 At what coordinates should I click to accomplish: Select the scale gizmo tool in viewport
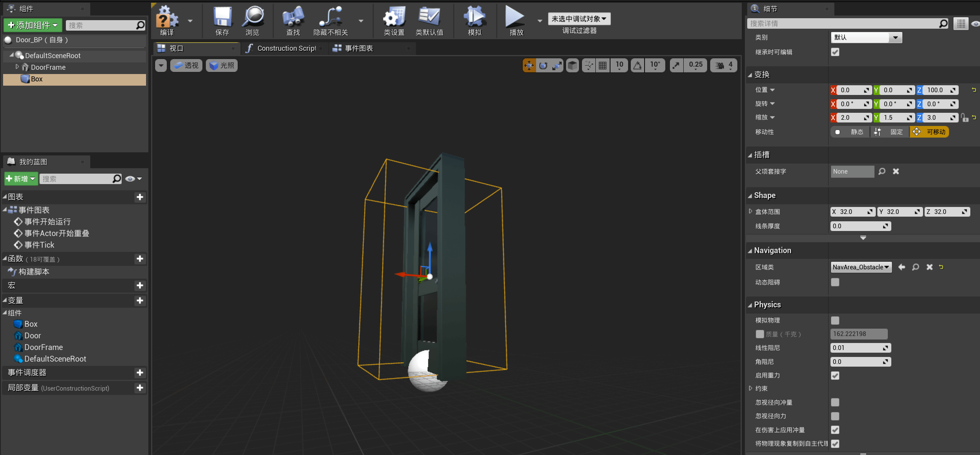click(x=557, y=65)
